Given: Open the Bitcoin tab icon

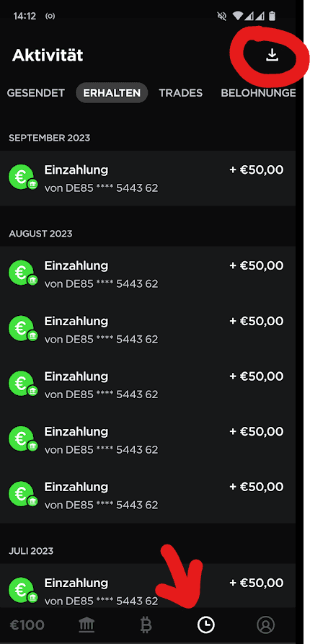Looking at the screenshot, I should [146, 625].
